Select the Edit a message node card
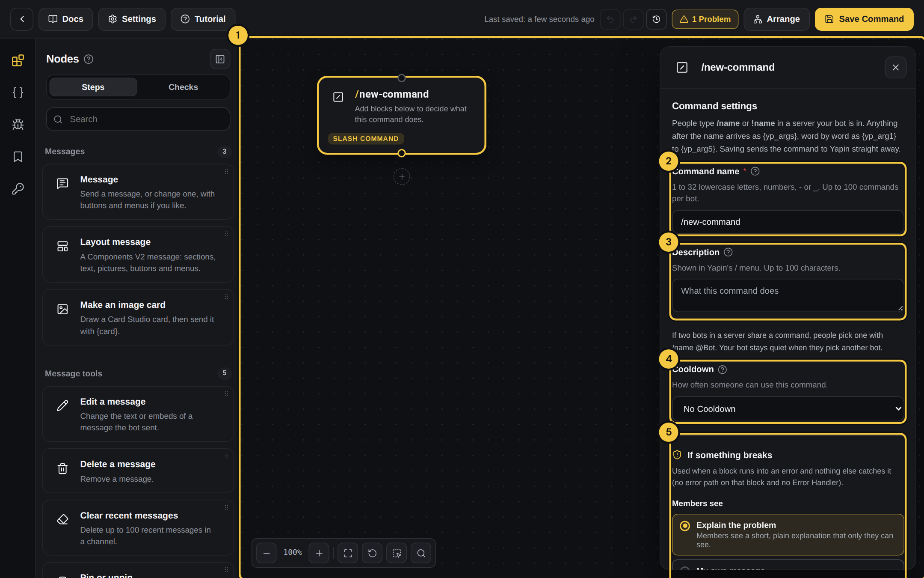 [x=138, y=414]
